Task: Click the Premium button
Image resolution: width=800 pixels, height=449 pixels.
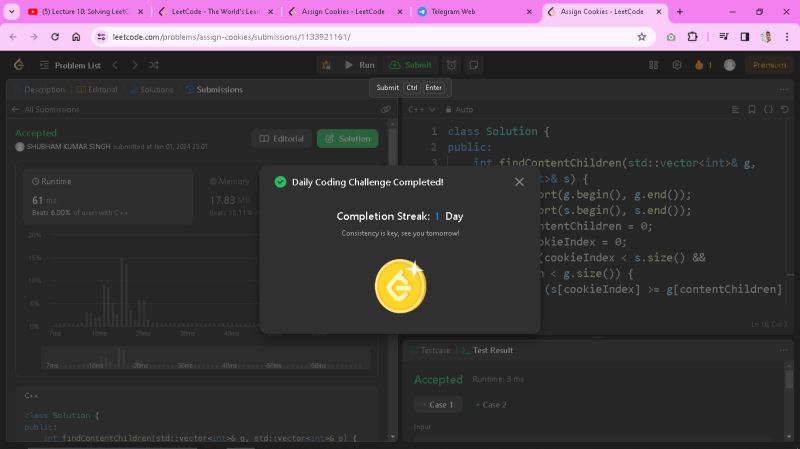Action: (769, 65)
